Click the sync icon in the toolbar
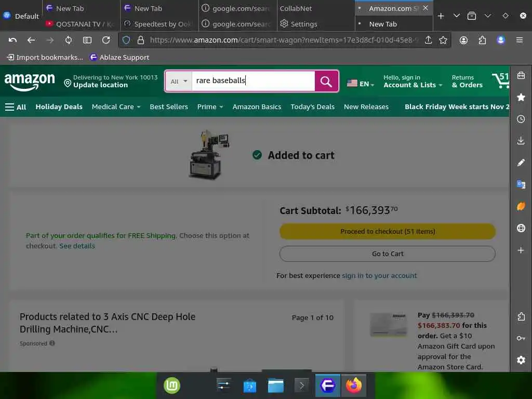 click(69, 40)
